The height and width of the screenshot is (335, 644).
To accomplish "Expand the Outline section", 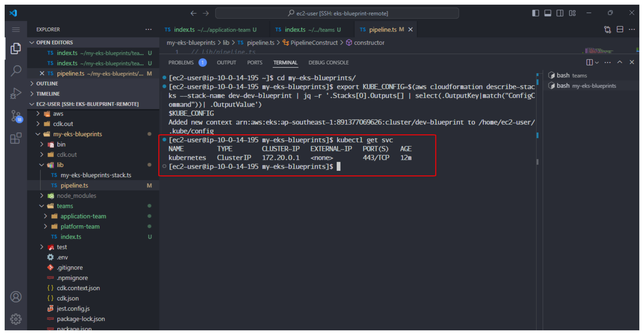I will [93, 83].
